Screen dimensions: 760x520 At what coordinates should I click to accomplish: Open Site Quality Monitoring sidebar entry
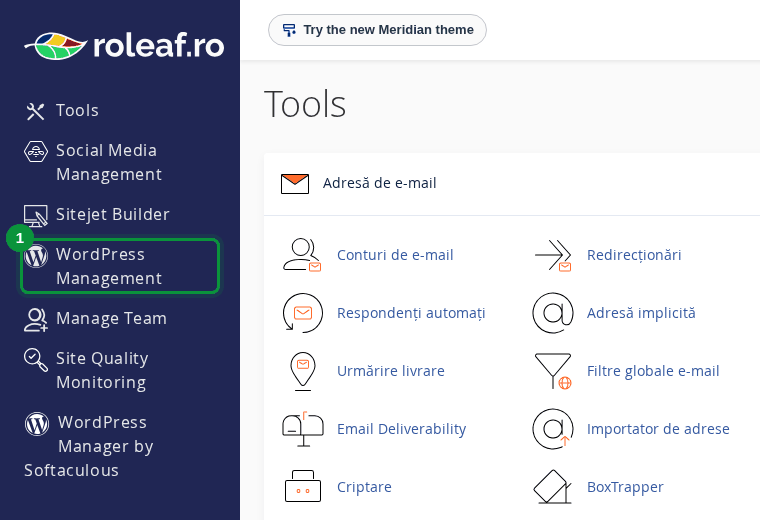coord(102,370)
